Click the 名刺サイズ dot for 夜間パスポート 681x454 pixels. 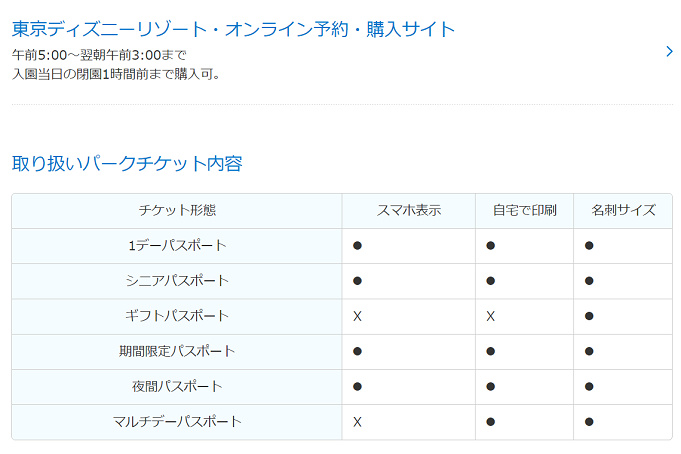click(x=589, y=386)
